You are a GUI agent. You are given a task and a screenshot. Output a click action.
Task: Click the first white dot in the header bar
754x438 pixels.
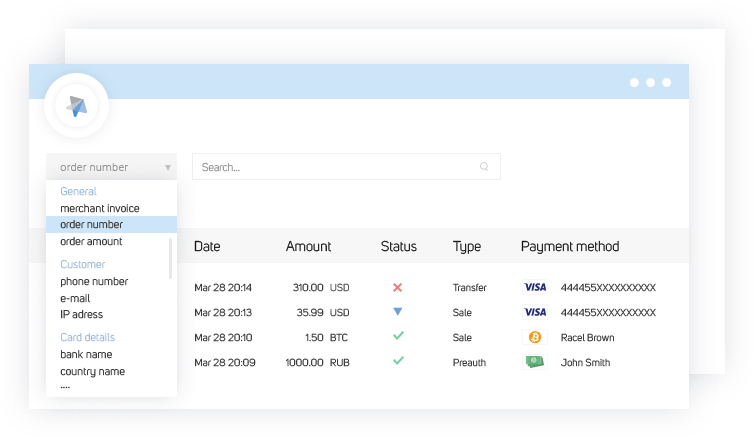(634, 83)
